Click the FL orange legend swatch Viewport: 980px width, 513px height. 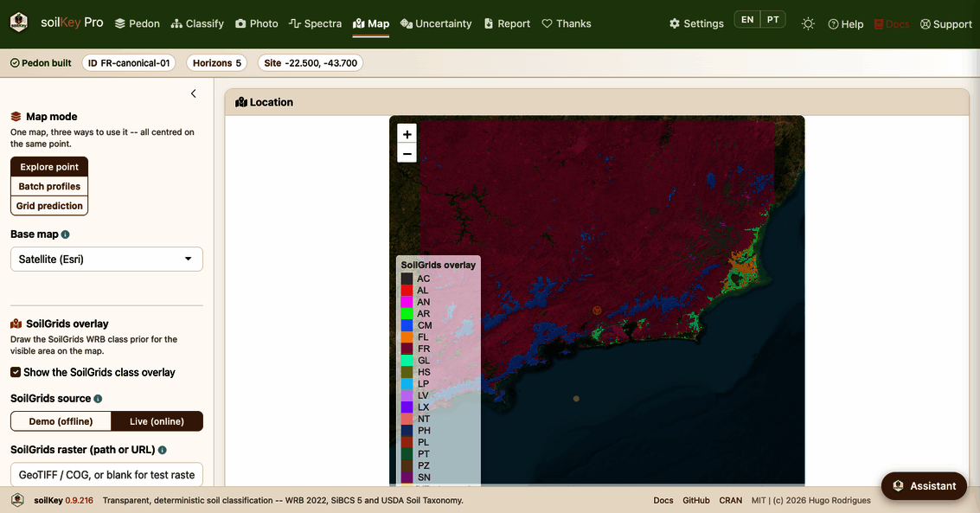(x=407, y=337)
